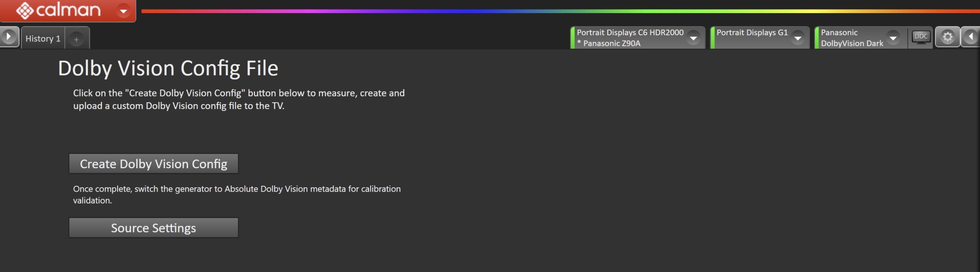The image size is (980, 272).
Task: Expand the left workflow panel arrow
Action: tap(8, 37)
